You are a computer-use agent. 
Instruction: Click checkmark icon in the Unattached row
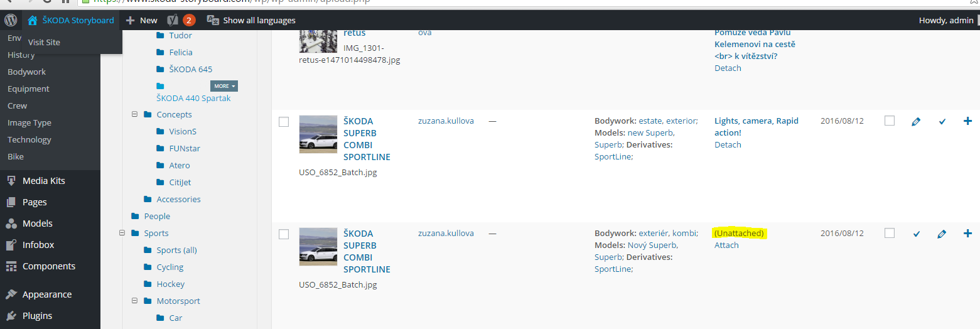(x=916, y=234)
